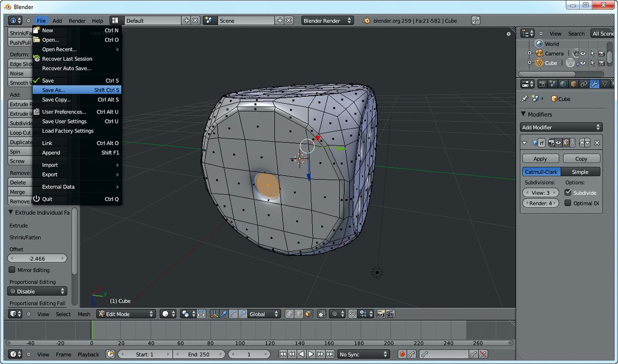Open the Object Constraints chain tab
Screen dimensions: 618x364
[584, 84]
